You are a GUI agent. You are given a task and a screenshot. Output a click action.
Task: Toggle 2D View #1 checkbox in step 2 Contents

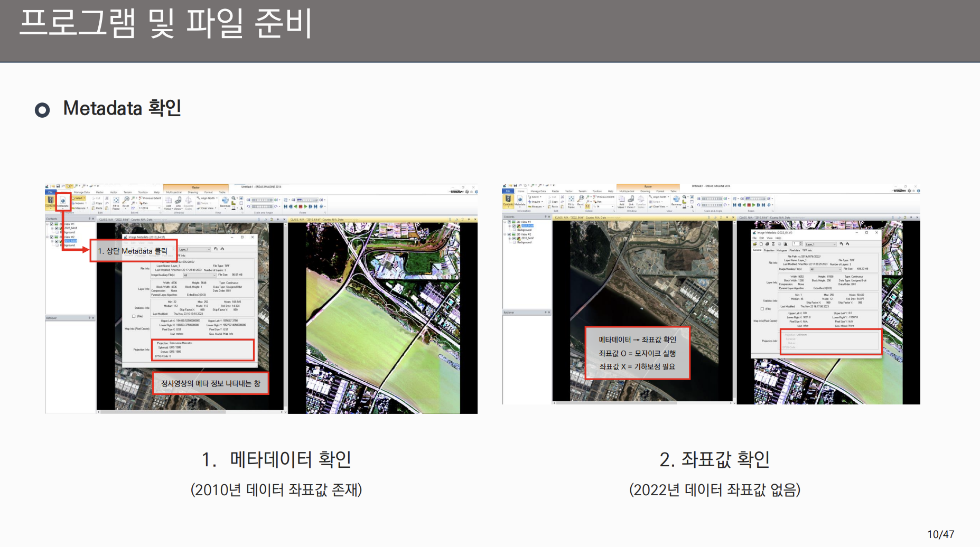509,222
